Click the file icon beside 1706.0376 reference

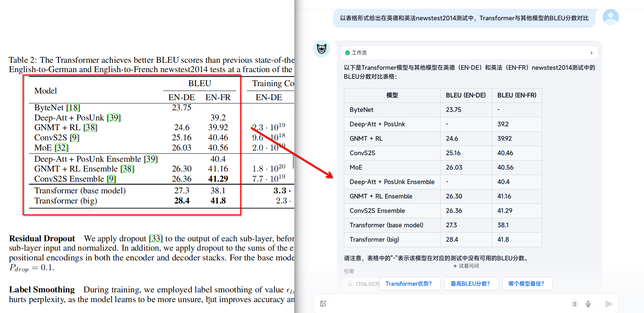[x=350, y=284]
